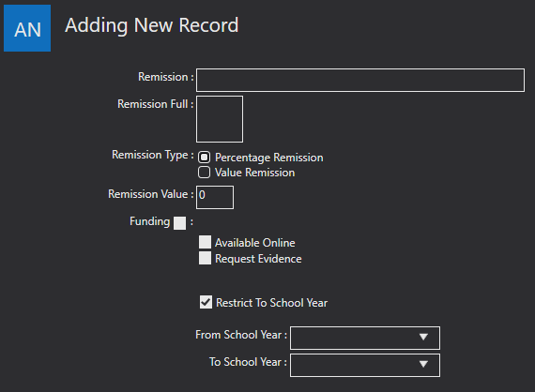Image resolution: width=535 pixels, height=392 pixels.
Task: Click the Adding New Record heading
Action: [x=152, y=25]
